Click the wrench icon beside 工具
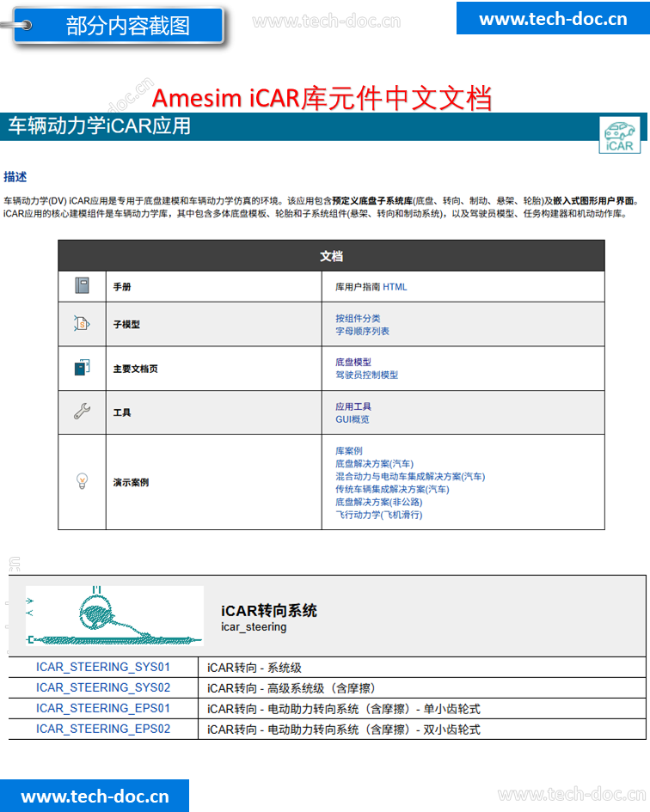The height and width of the screenshot is (812, 650). (82, 412)
